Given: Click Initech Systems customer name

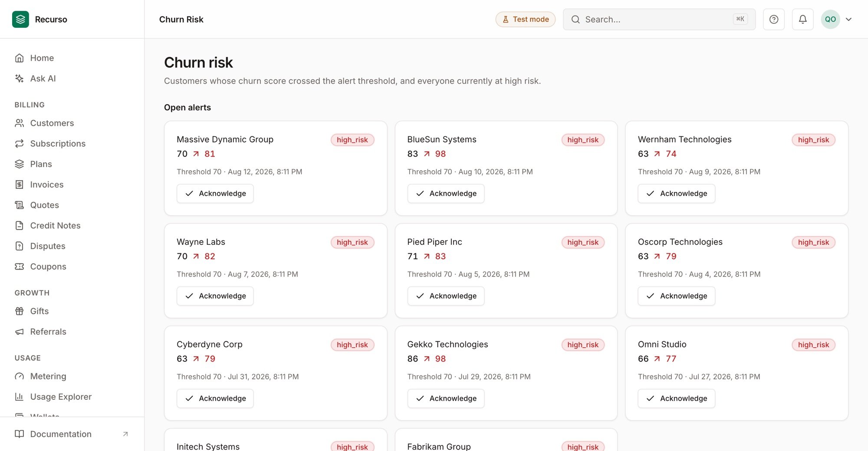Looking at the screenshot, I should coord(208,446).
